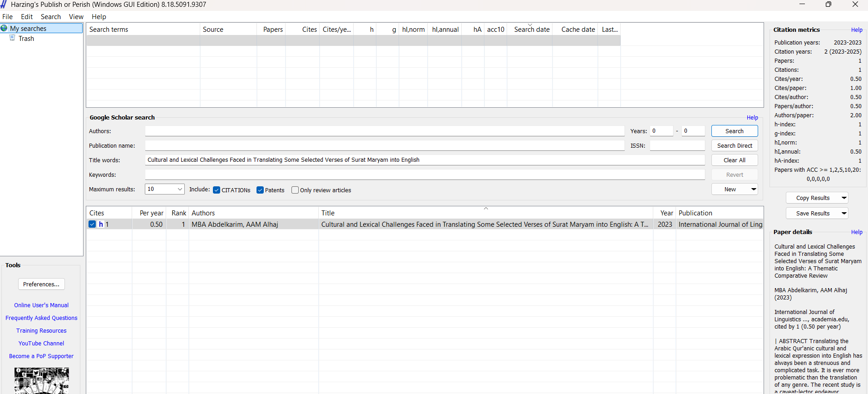This screenshot has width=868, height=394.
Task: Enable Only review articles option
Action: 295,190
